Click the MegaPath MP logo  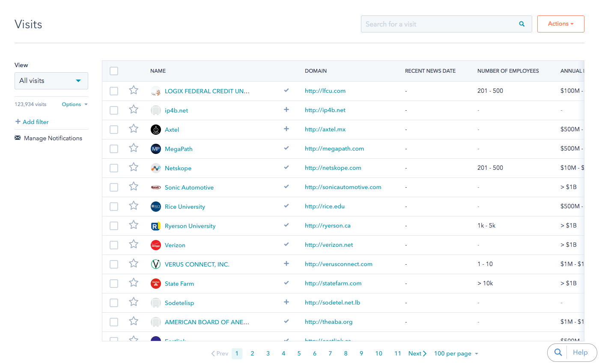tap(155, 148)
